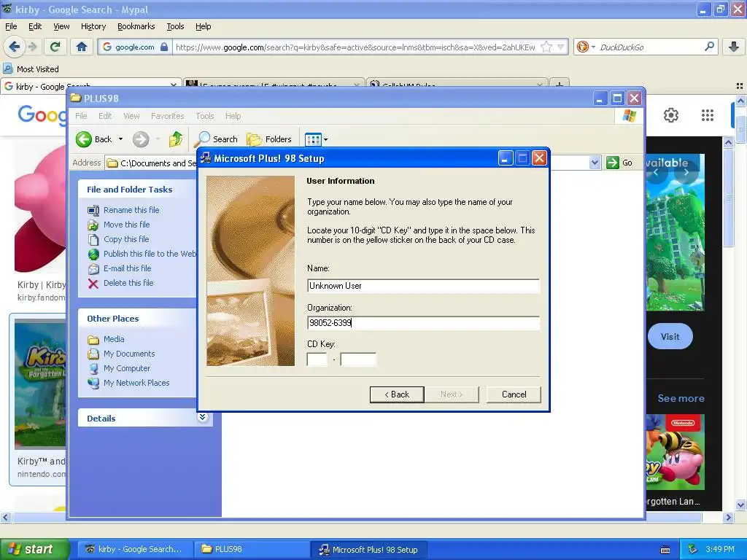This screenshot has height=560, width=747.
Task: Open My Documents under Other Places
Action: (129, 354)
